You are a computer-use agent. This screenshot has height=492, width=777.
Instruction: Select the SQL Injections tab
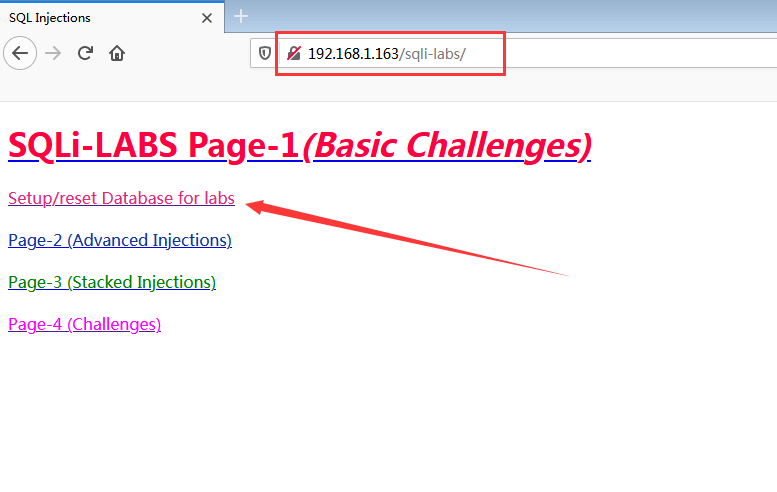[112, 18]
